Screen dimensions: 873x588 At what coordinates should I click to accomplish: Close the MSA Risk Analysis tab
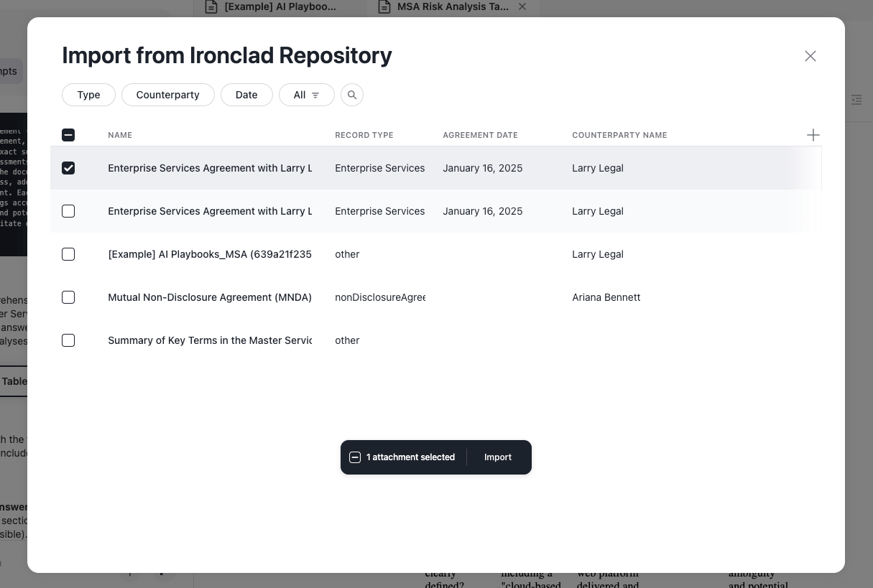click(522, 6)
